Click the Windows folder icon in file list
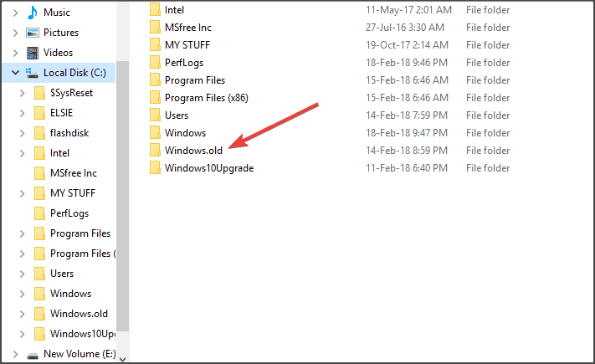The height and width of the screenshot is (364, 595). 155,133
